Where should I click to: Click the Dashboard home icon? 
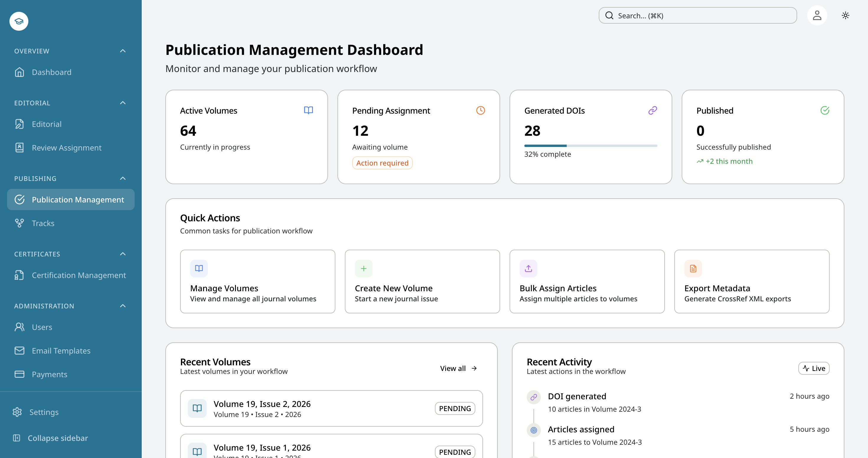(x=19, y=72)
